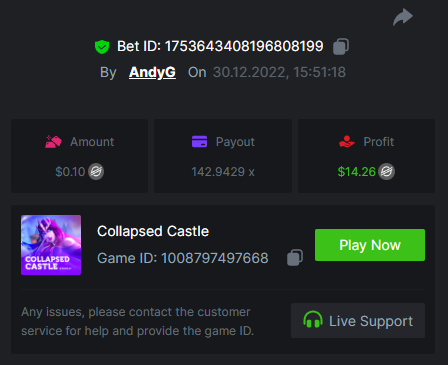Screen dimensions: 448x365
Task: Click the Play Now button
Action: pos(370,245)
